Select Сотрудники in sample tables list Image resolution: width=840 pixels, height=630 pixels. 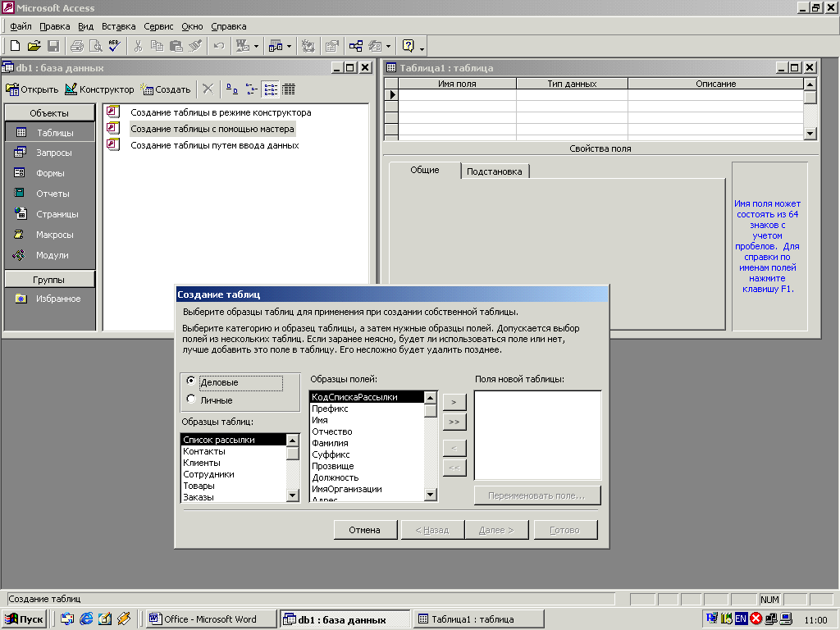click(x=234, y=474)
